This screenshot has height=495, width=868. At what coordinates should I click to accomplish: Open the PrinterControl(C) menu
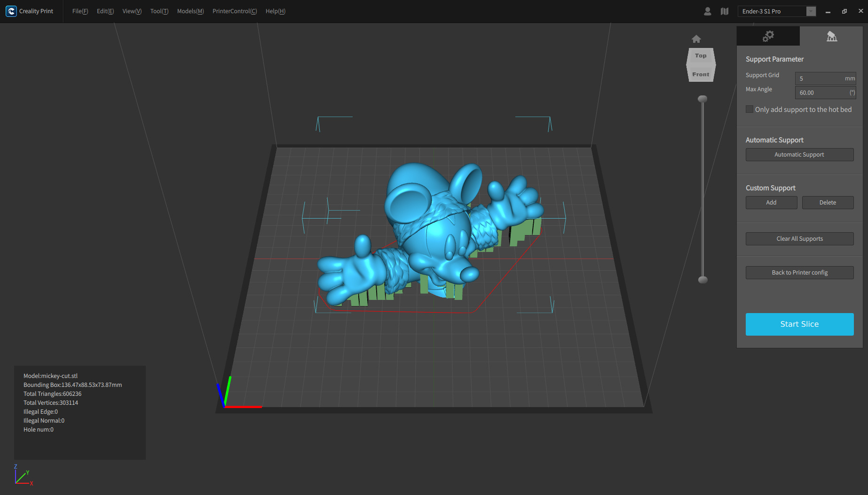tap(235, 11)
